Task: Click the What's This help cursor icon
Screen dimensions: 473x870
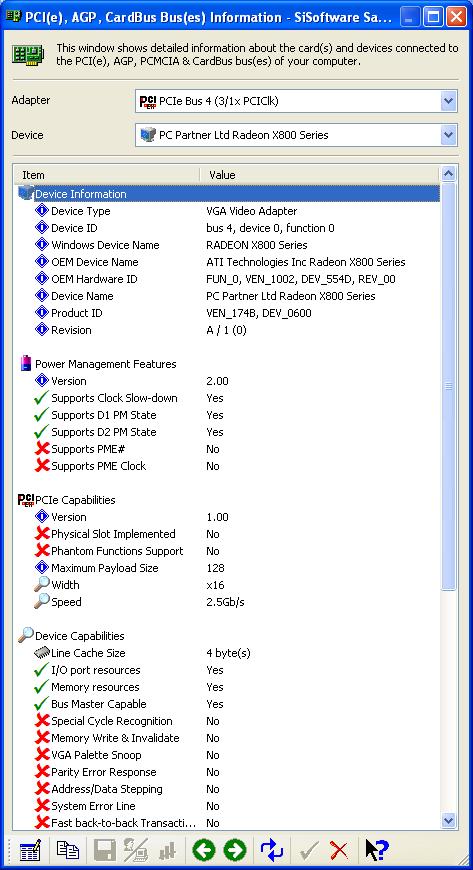Action: [376, 850]
